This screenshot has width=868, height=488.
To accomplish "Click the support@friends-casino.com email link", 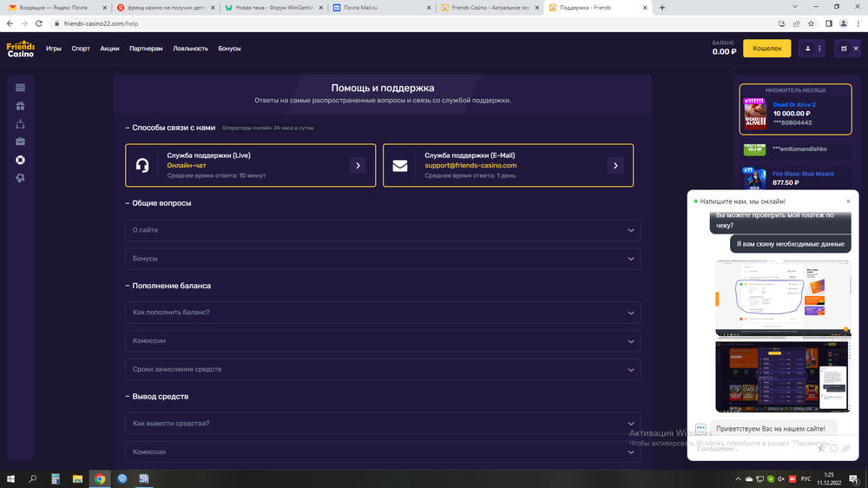I will [470, 165].
